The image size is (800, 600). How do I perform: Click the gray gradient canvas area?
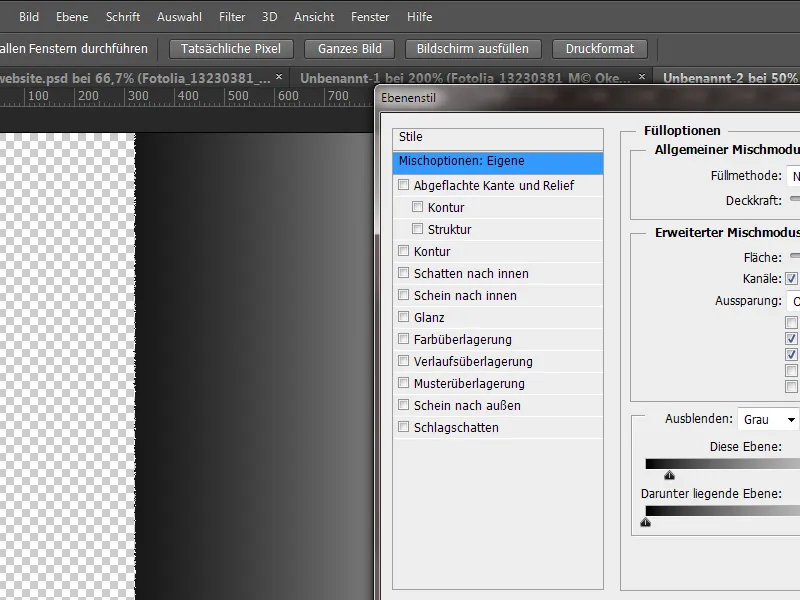[x=254, y=366]
